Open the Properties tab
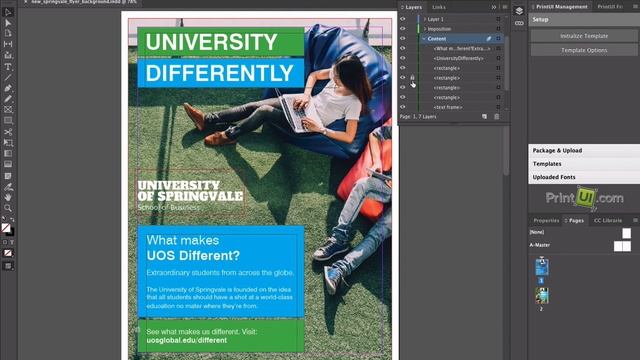Viewport: 640px width, 360px height. pyautogui.click(x=546, y=220)
